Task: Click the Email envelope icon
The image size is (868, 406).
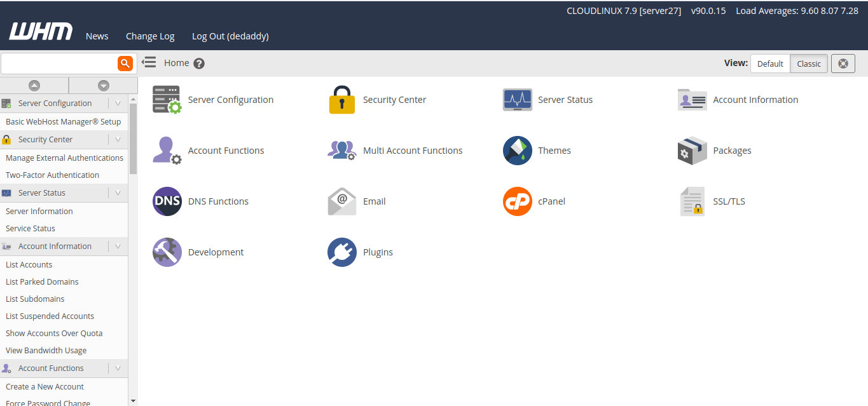Action: pos(341,201)
